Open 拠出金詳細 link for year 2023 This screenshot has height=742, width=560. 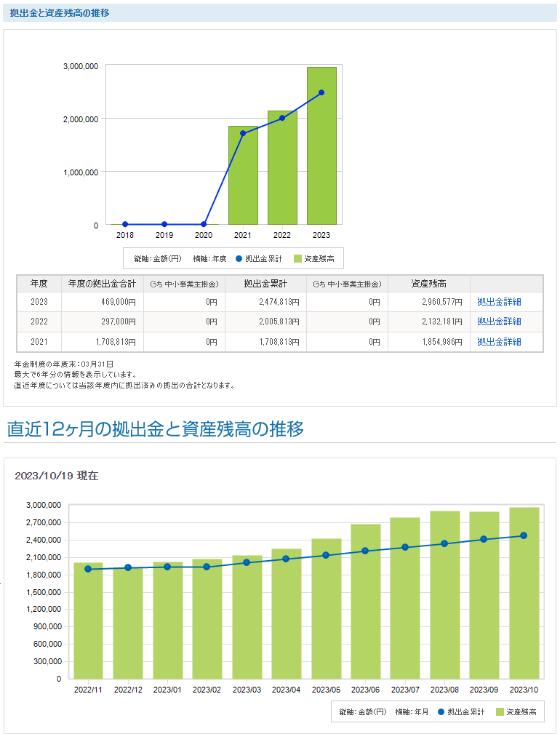click(x=499, y=301)
